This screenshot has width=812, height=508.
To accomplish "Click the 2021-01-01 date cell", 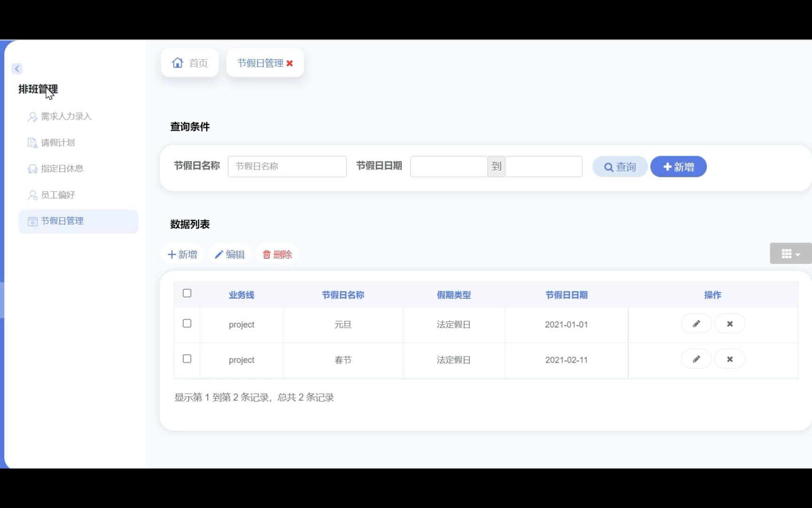I will (x=567, y=325).
